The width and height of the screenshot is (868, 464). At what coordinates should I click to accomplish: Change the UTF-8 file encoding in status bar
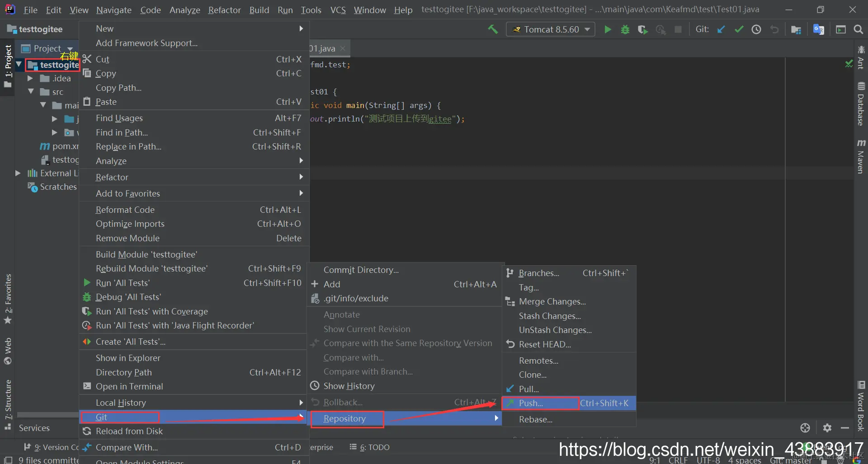click(708, 460)
